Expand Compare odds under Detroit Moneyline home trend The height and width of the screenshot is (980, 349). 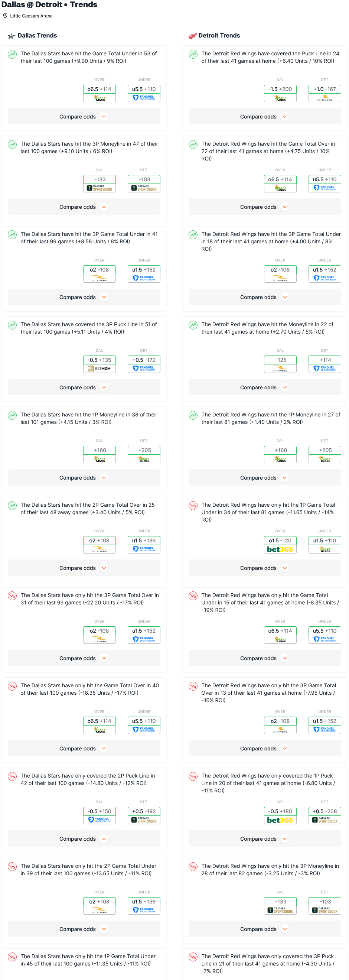pyautogui.click(x=265, y=388)
